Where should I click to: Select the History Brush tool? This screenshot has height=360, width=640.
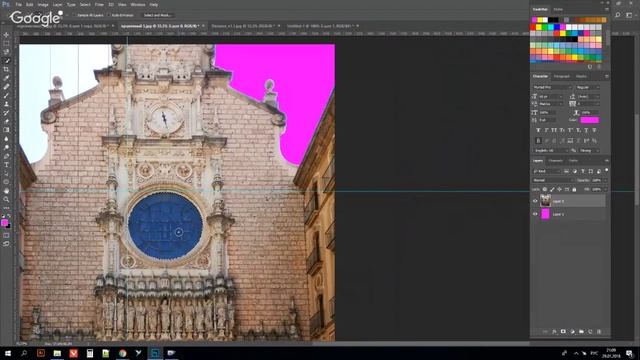coord(7,113)
